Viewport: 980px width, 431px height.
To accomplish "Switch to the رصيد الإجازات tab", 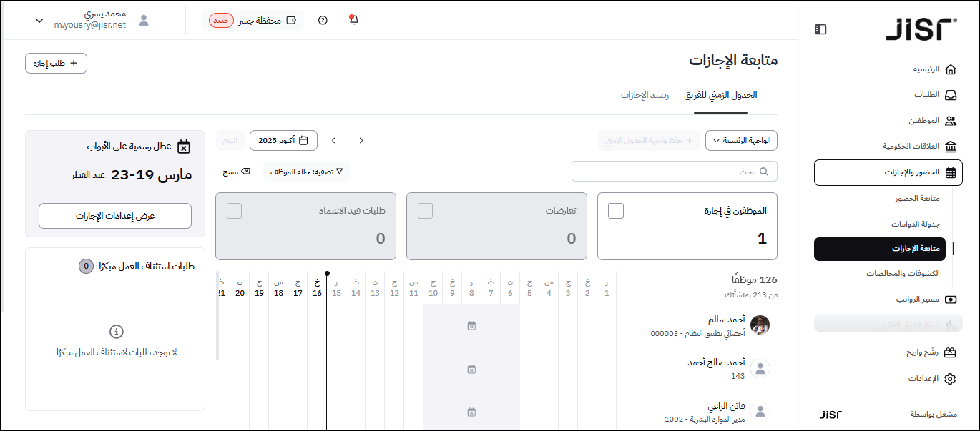I will pos(645,95).
